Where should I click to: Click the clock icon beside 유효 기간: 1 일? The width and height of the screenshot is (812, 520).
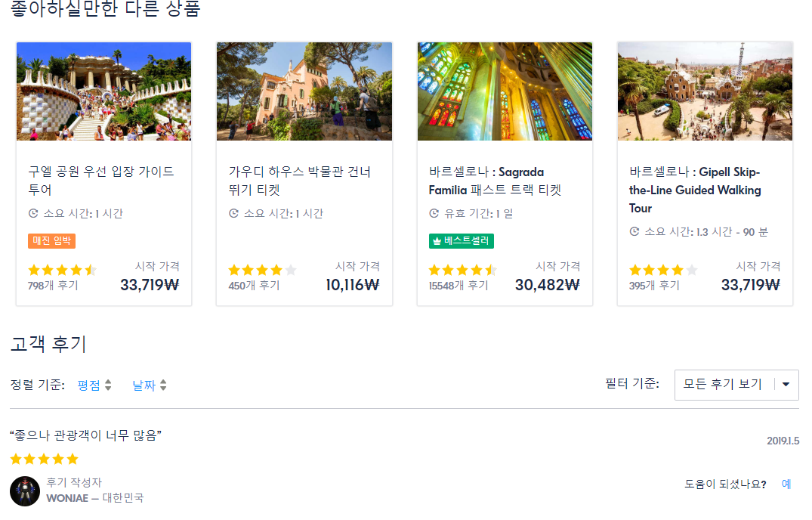pos(434,213)
